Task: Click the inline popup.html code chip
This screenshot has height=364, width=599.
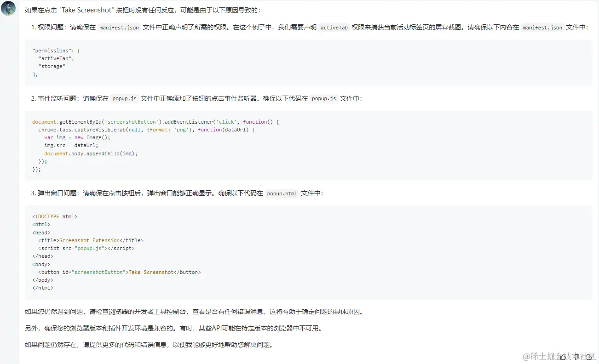Action: pyautogui.click(x=282, y=193)
